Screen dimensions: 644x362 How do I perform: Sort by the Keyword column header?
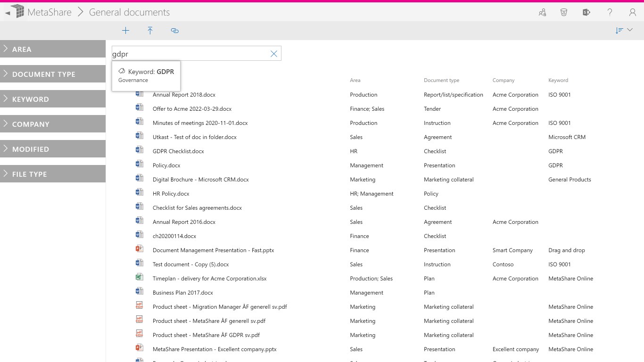[558, 80]
